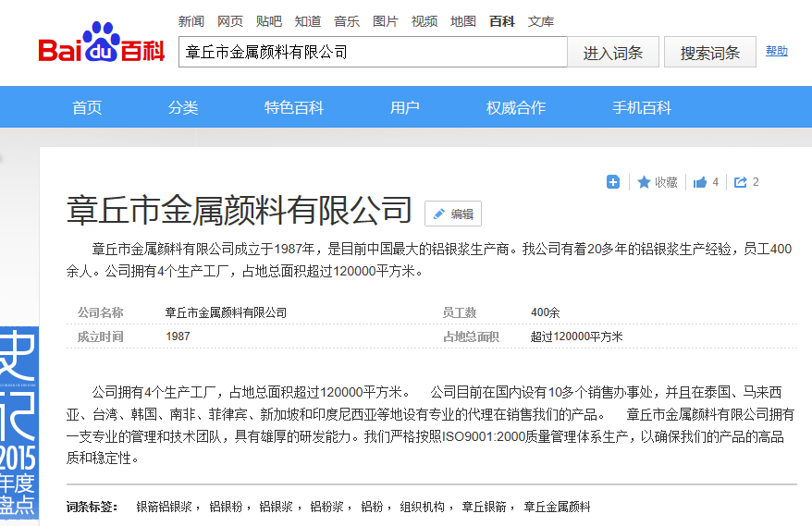Click the thumbs-up like icon

(x=700, y=182)
